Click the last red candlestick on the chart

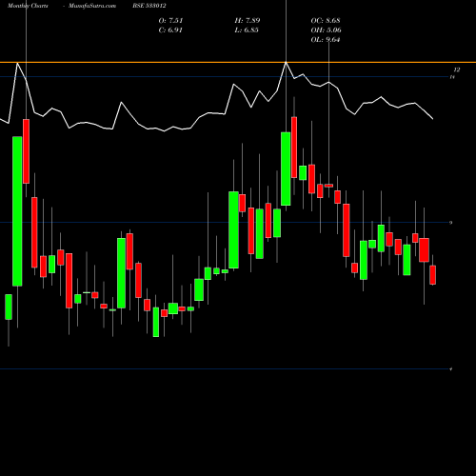pyautogui.click(x=433, y=275)
